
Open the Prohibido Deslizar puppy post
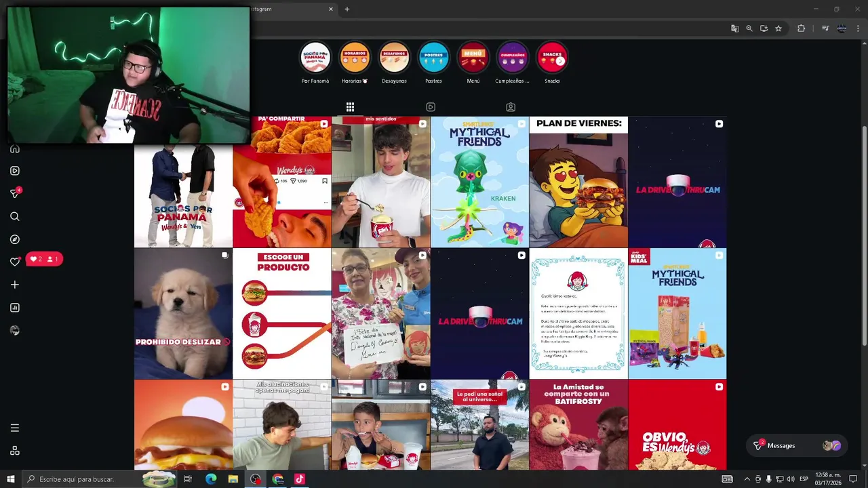click(183, 313)
